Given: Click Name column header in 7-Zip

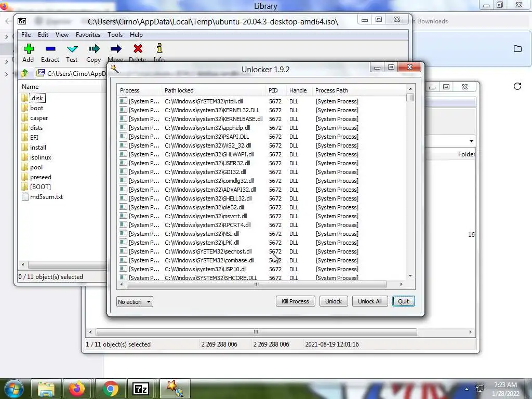Looking at the screenshot, I should [x=63, y=87].
